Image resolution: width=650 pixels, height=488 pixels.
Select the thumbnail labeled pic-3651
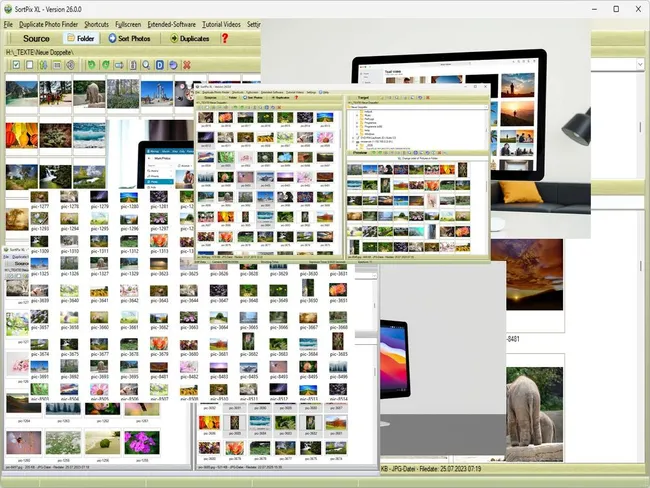338,292
